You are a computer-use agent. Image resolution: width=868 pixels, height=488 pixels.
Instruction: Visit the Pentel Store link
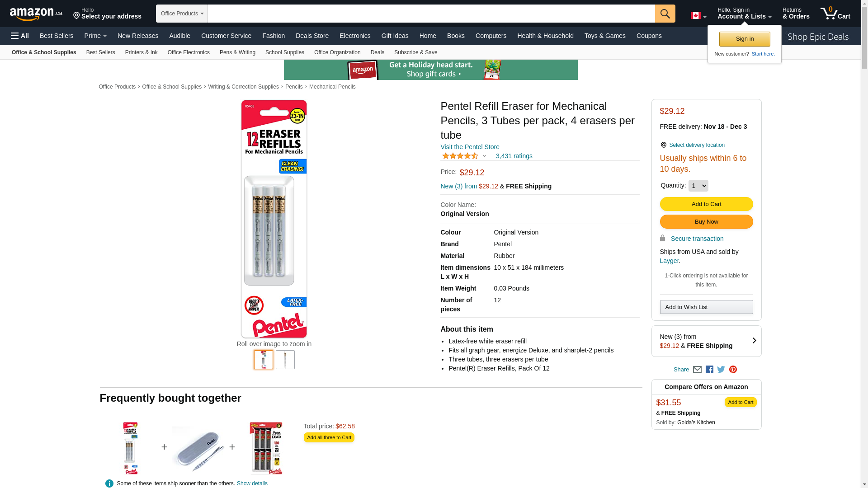(x=470, y=147)
